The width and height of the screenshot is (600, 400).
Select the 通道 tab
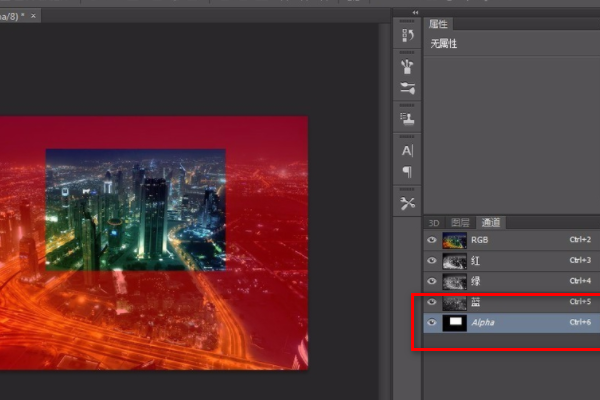coord(491,222)
